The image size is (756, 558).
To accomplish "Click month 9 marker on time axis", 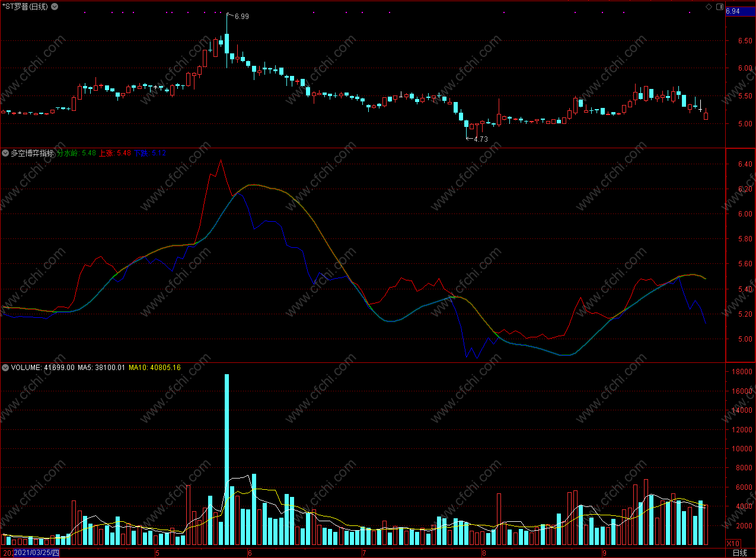I will point(604,553).
